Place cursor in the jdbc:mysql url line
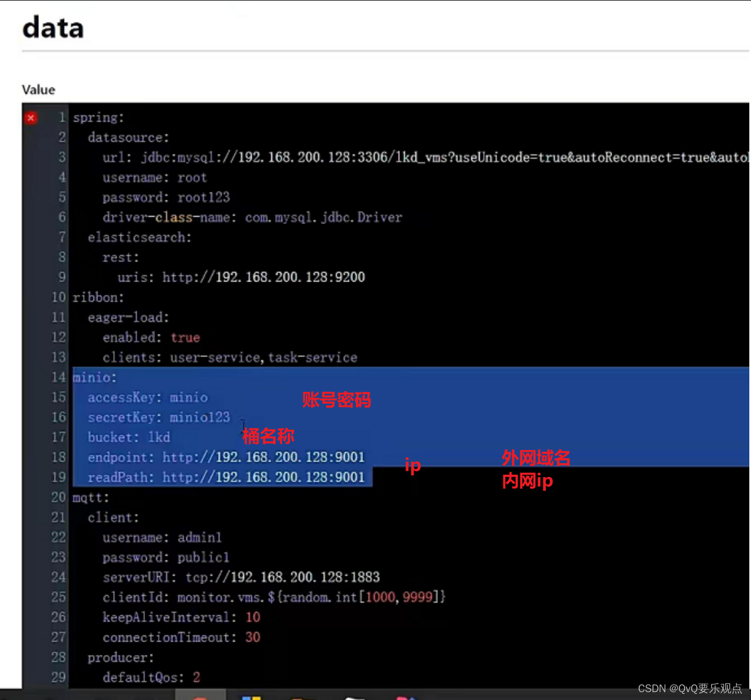 (425, 158)
